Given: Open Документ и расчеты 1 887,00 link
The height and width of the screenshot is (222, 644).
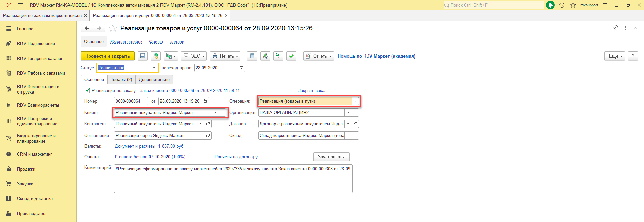Looking at the screenshot, I should [x=150, y=146].
